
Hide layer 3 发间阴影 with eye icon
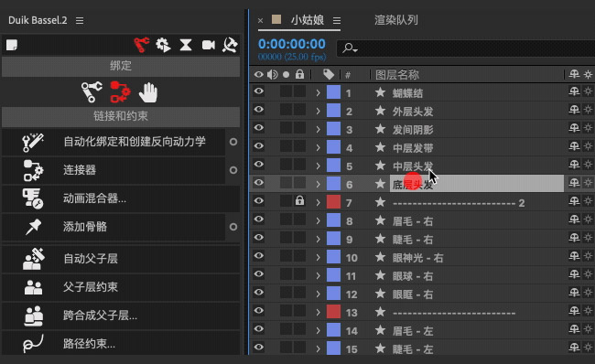tap(259, 127)
